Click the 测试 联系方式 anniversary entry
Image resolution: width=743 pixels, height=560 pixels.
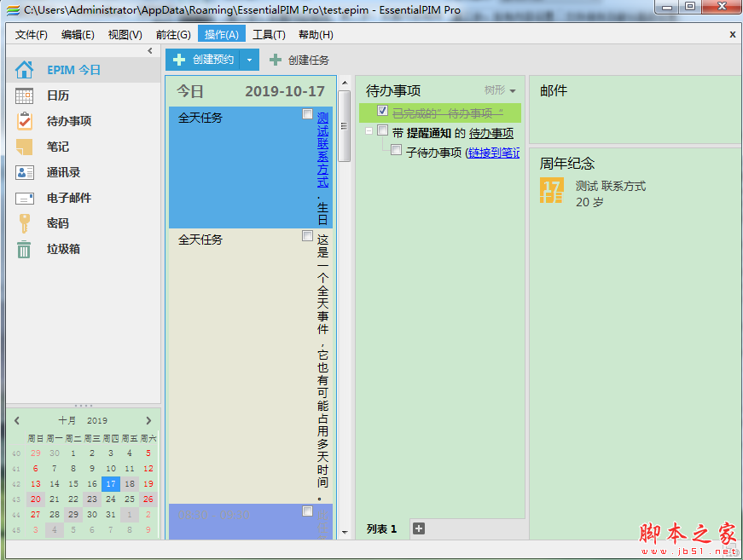pyautogui.click(x=610, y=186)
